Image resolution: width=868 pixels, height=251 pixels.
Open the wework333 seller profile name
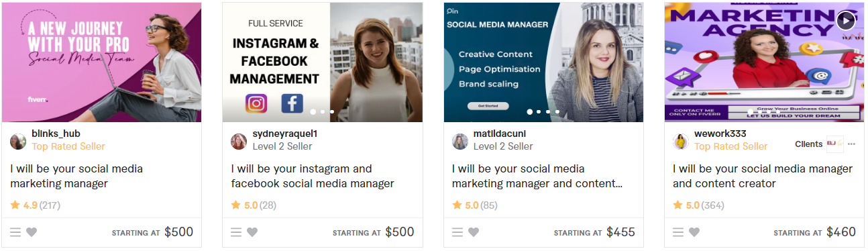(x=720, y=134)
